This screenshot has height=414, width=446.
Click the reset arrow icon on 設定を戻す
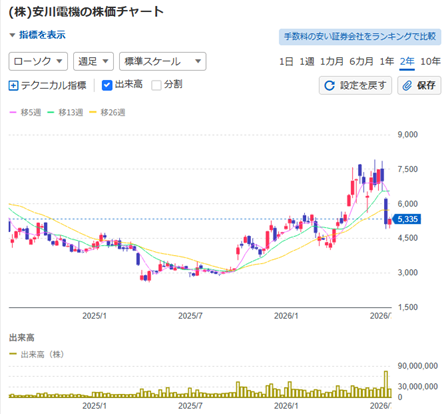(x=329, y=86)
